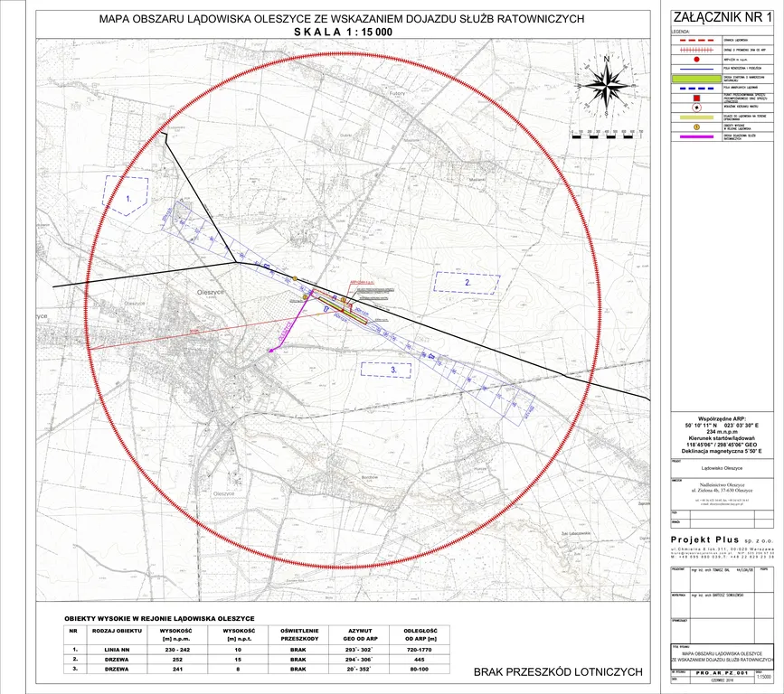Screen dimensions: 784x694
Task: Click the solid blue line legend symbol
Action: pos(696,69)
